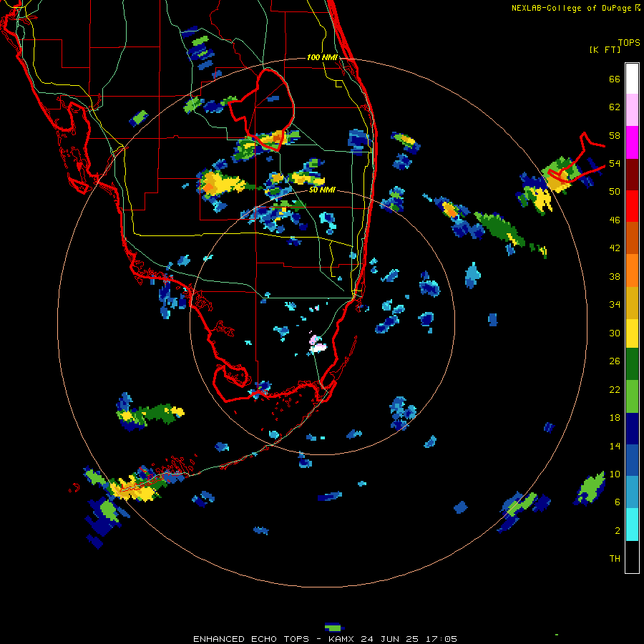This screenshot has width=644, height=644.
Task: Click the '14' scale label
Action: click(x=615, y=446)
